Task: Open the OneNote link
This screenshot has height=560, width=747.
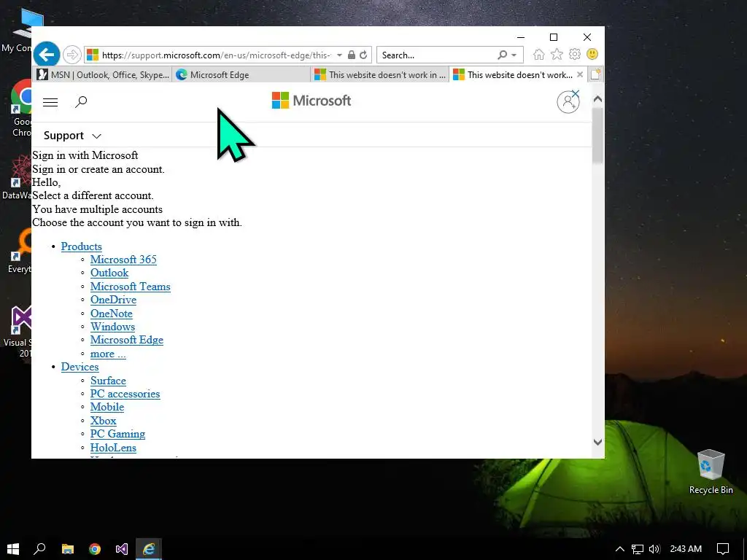Action: [112, 314]
